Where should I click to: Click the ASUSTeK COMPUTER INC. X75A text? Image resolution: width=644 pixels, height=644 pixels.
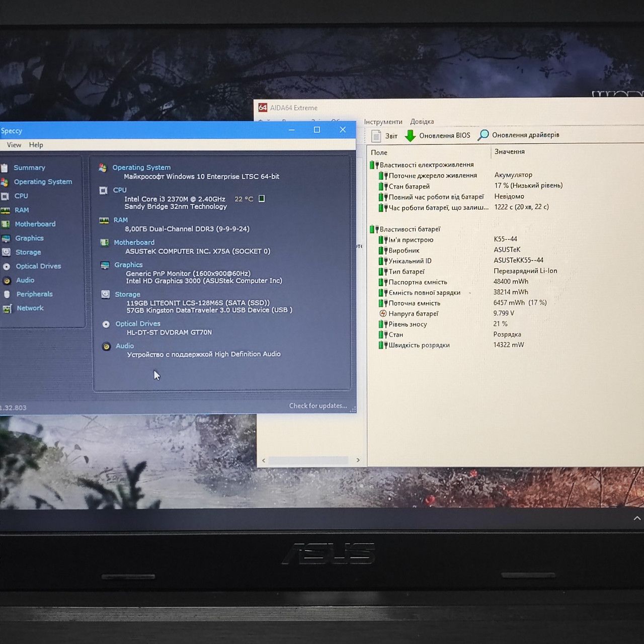coord(198,251)
